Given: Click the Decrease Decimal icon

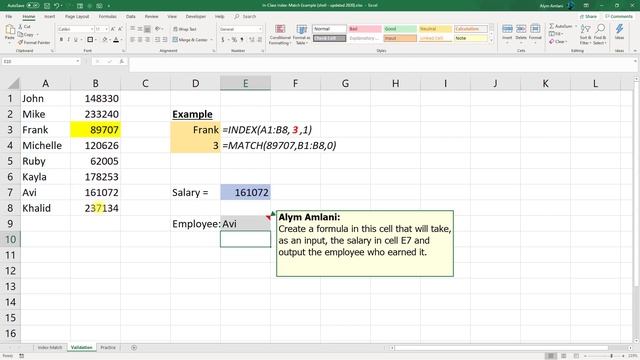Looking at the screenshot, I should [x=260, y=40].
